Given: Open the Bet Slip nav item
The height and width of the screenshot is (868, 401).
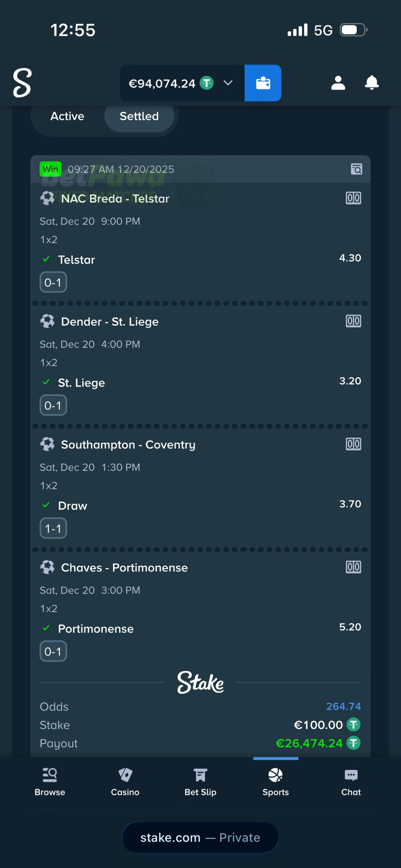Looking at the screenshot, I should [x=200, y=782].
